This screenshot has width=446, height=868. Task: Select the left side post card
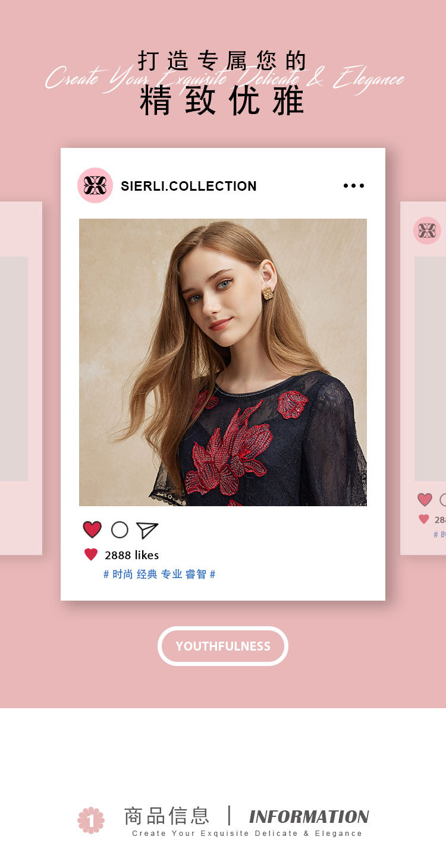[x=21, y=378]
